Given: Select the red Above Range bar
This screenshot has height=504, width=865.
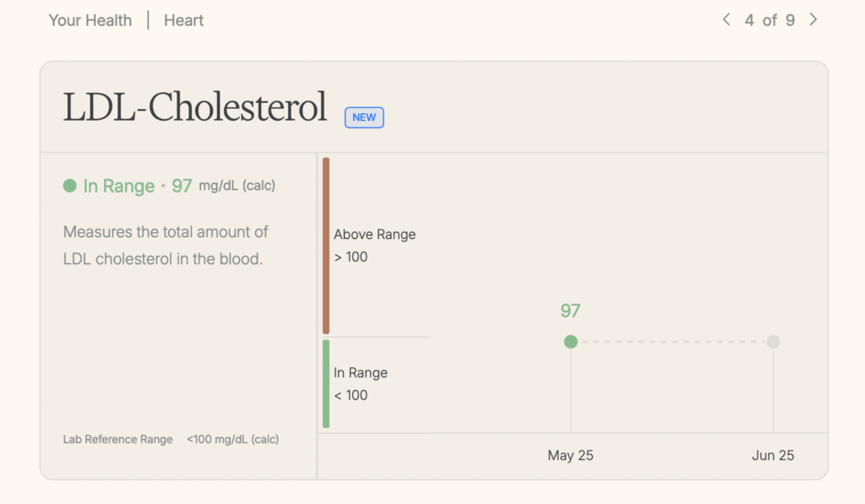Looking at the screenshot, I should (326, 246).
